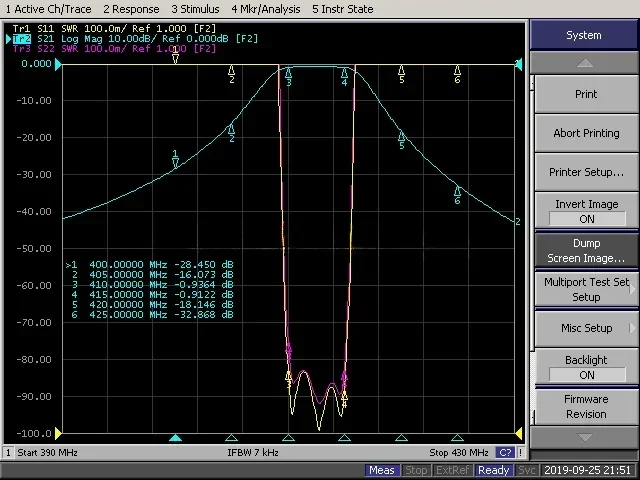The image size is (640, 480).
Task: Click the C? calibration status indicator
Action: pos(505,453)
